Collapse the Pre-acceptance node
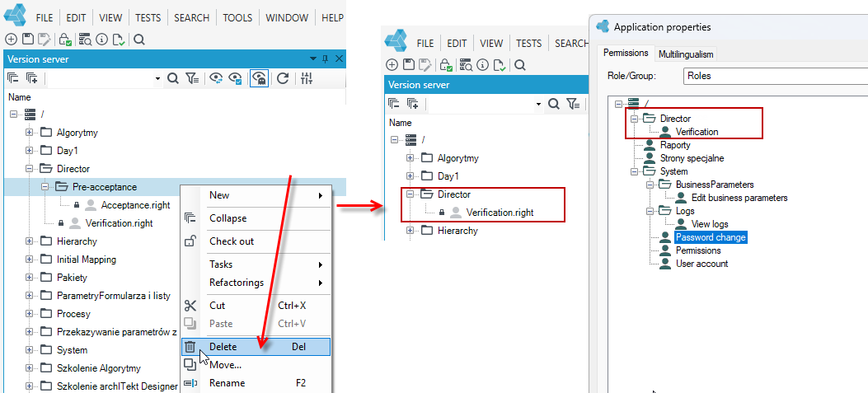Image resolution: width=868 pixels, height=393 pixels. click(45, 187)
